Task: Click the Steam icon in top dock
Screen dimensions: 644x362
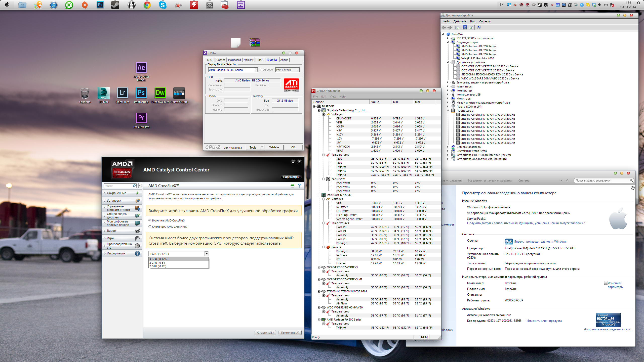Action: [115, 5]
